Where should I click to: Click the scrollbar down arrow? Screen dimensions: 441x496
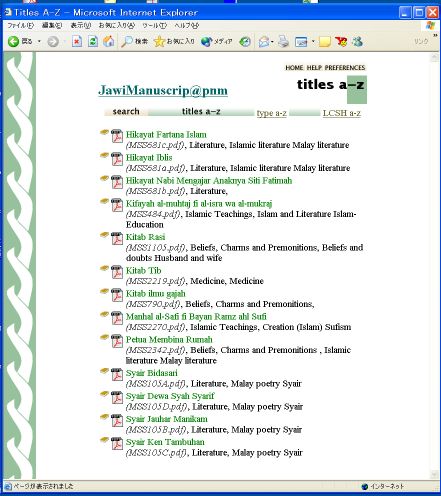pyautogui.click(x=434, y=474)
